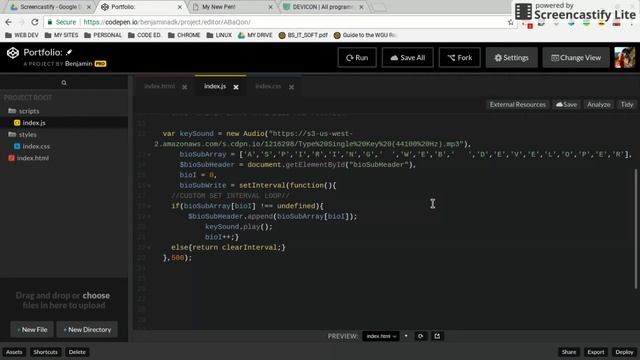Refresh the preview with the reload icon
The height and width of the screenshot is (360, 640).
click(420, 336)
